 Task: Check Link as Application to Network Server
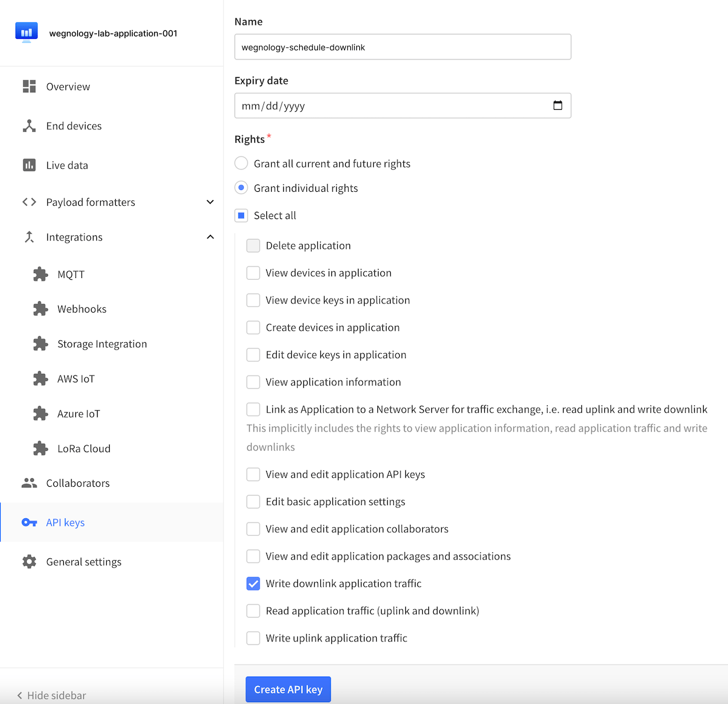tap(253, 409)
